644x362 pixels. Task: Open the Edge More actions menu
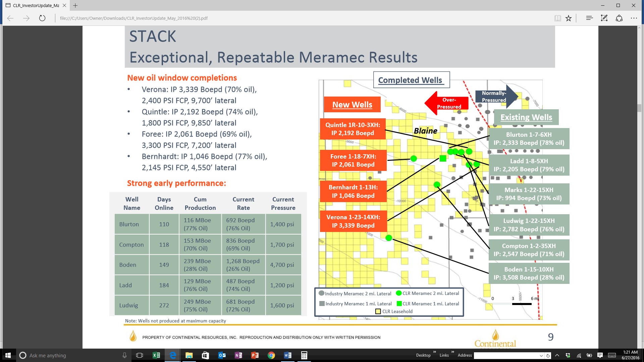[634, 18]
